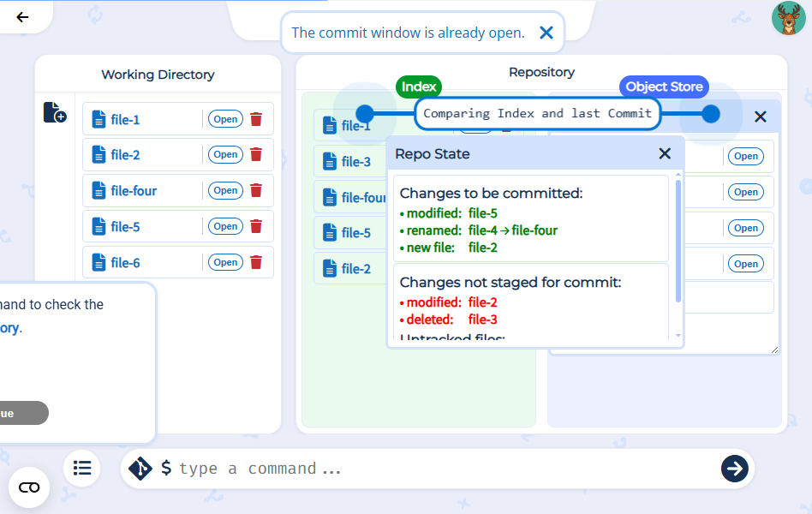Open the command list via the list icon
The image size is (812, 514).
click(81, 469)
